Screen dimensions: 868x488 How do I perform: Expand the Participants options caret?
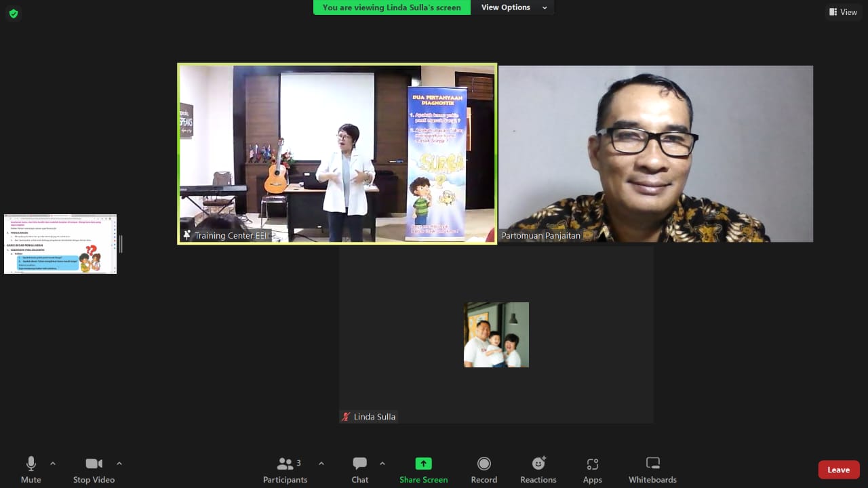pos(321,464)
